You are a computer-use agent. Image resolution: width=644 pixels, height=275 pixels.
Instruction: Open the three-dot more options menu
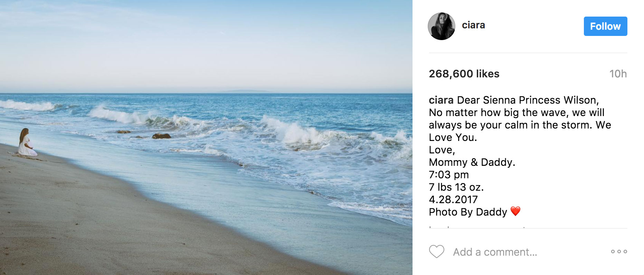pyautogui.click(x=619, y=252)
